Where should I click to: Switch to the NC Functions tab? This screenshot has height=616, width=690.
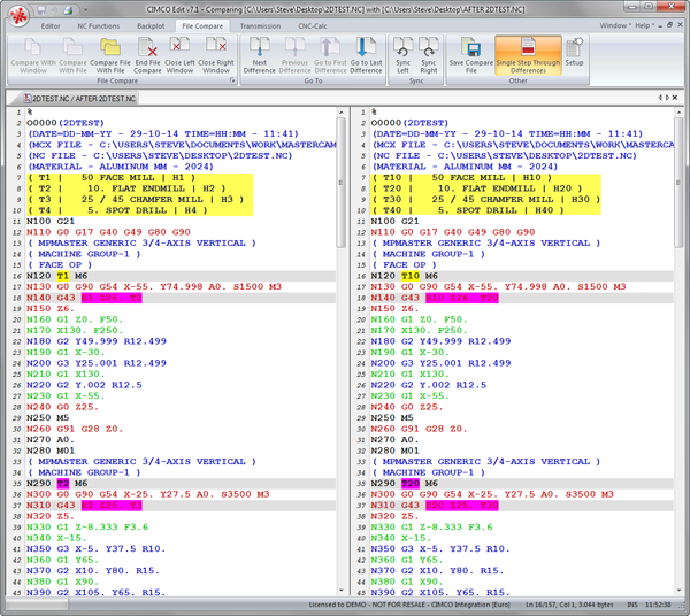pyautogui.click(x=99, y=26)
